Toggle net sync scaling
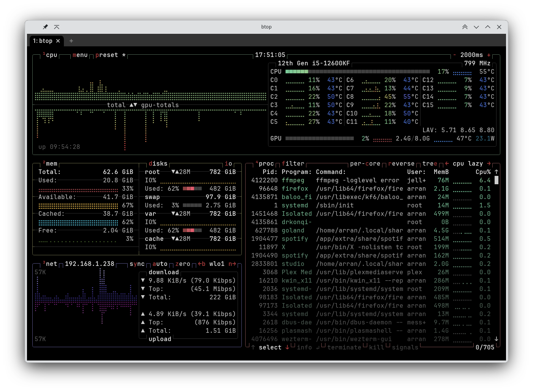Viewport: 533px width, 392px height. coord(137,264)
